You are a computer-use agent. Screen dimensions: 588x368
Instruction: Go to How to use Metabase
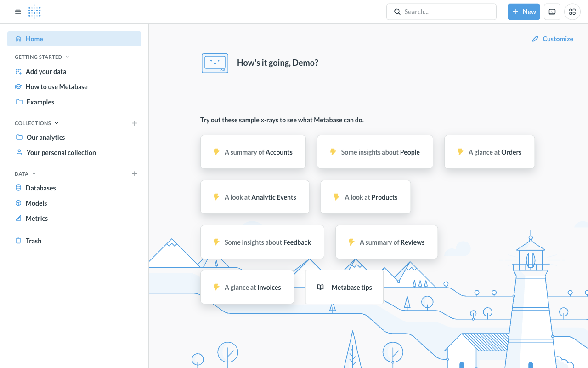point(74,87)
